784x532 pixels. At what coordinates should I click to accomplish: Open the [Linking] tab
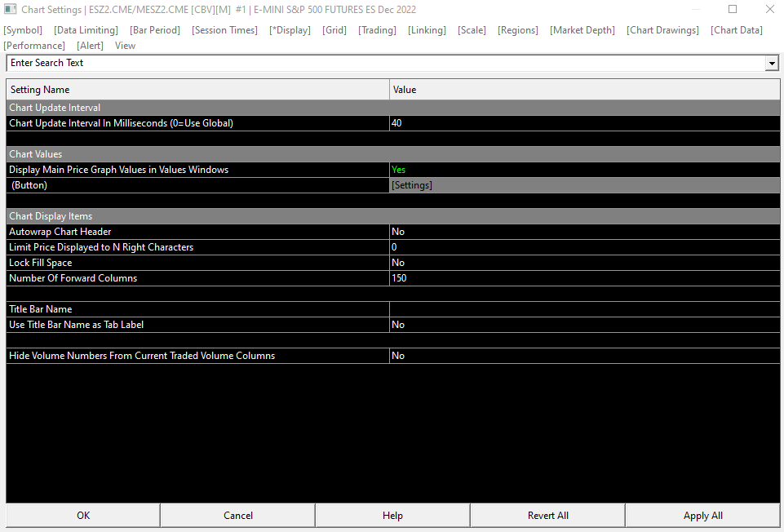point(427,30)
